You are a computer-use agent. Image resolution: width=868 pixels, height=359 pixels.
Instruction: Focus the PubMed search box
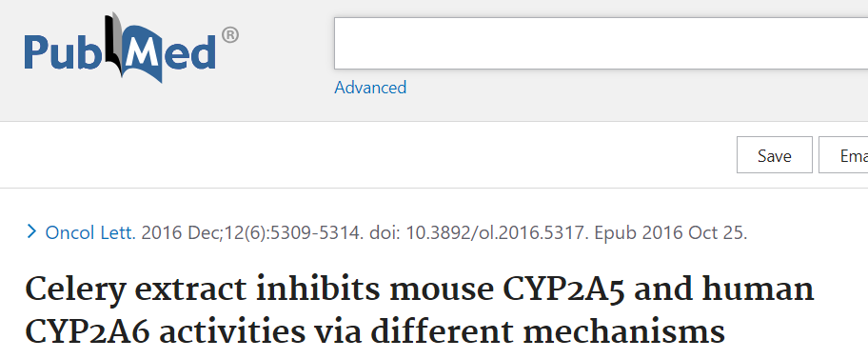point(601,43)
